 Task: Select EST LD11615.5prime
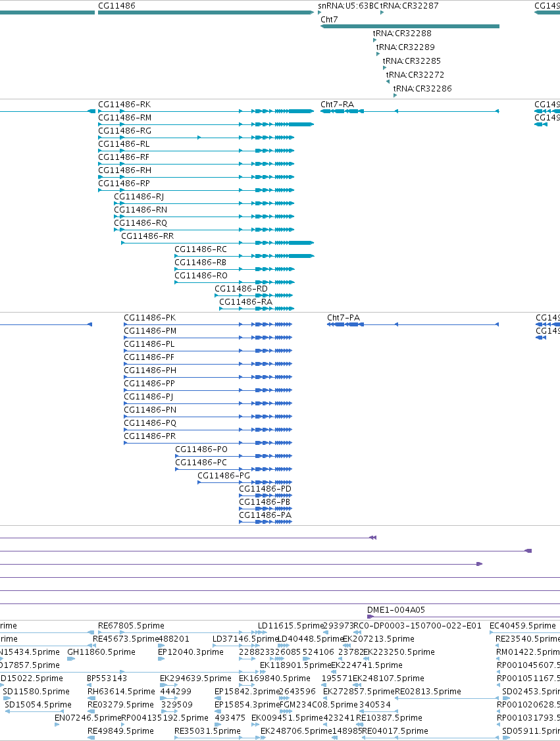tap(291, 626)
